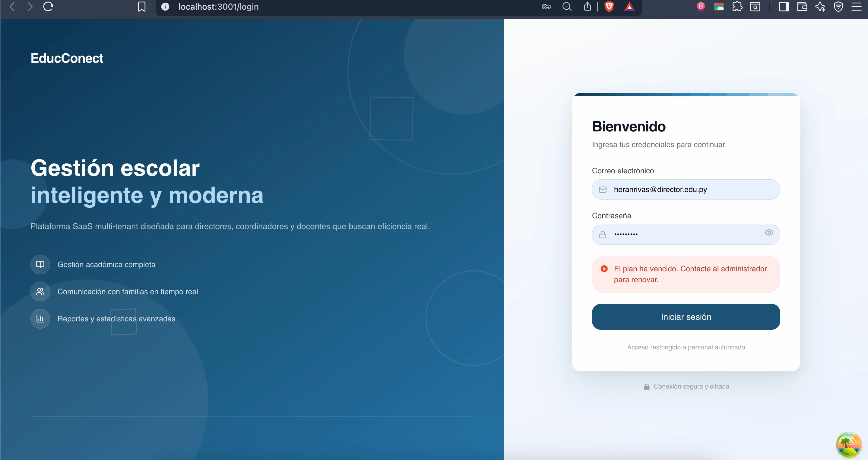Click the zoom magnifier icon in address bar

(567, 7)
